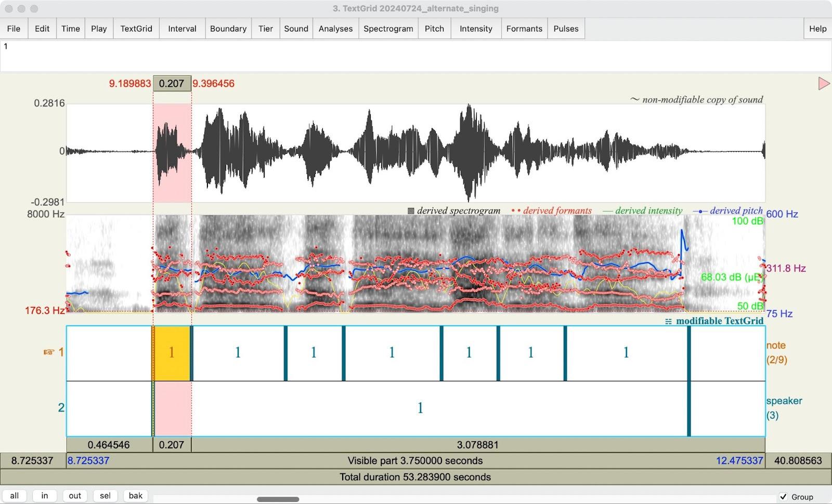The width and height of the screenshot is (832, 504).
Task: Toggle the Group checkbox
Action: tap(784, 497)
